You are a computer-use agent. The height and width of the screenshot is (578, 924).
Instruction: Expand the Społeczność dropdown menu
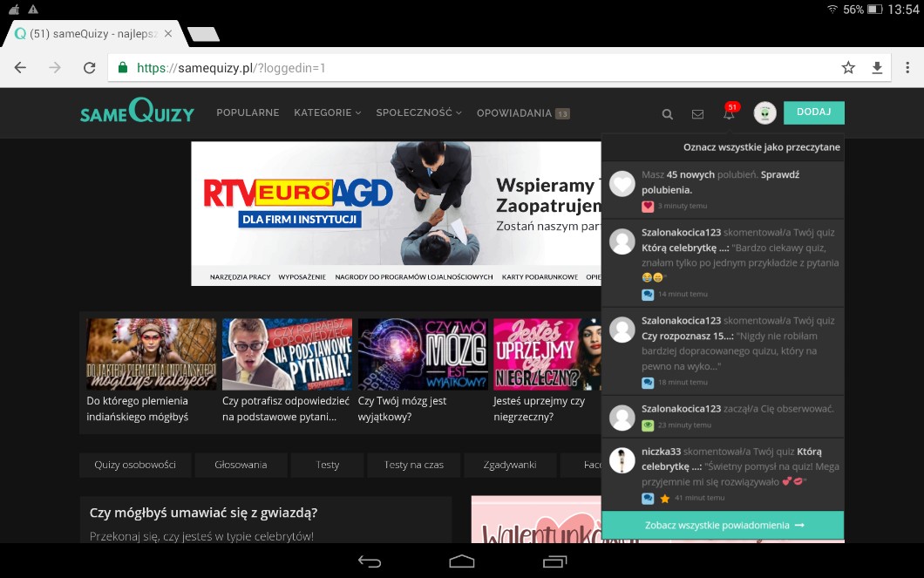tap(418, 112)
